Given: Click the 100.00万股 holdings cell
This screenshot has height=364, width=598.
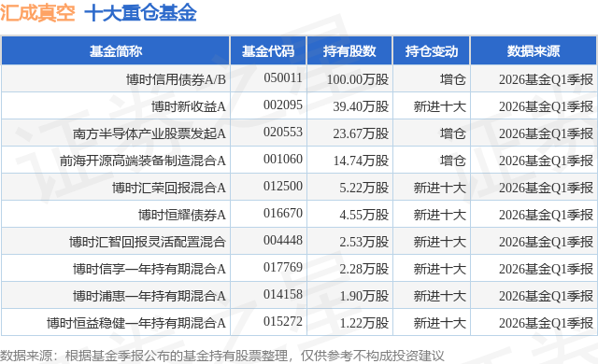Looking at the screenshot, I should point(358,79).
